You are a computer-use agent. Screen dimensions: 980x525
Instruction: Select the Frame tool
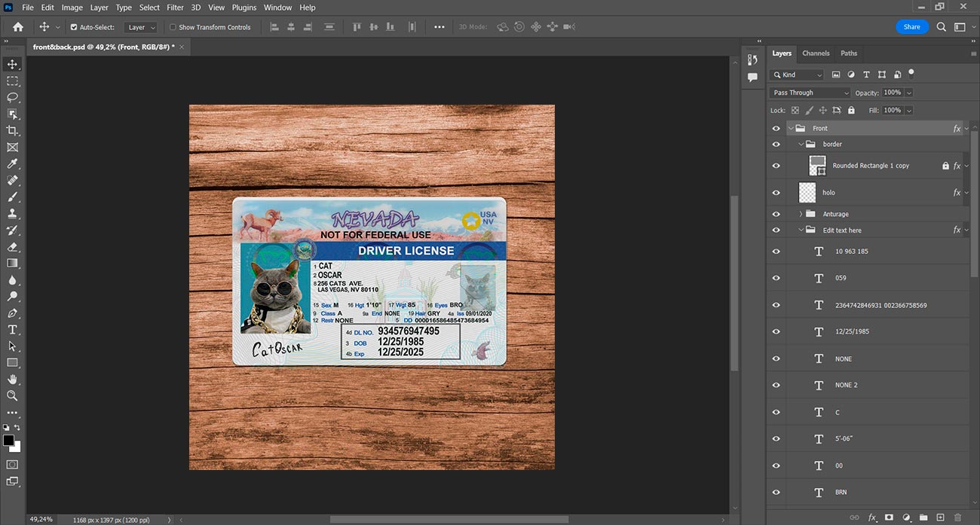point(12,148)
